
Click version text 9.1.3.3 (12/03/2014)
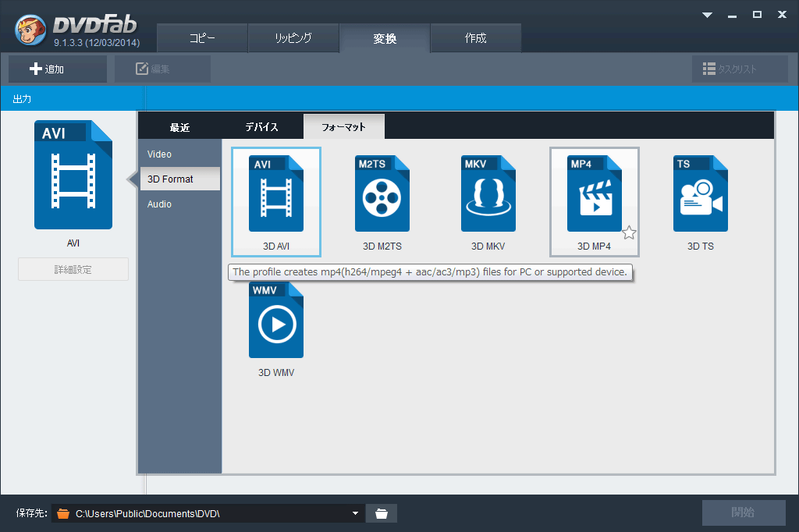pos(97,43)
